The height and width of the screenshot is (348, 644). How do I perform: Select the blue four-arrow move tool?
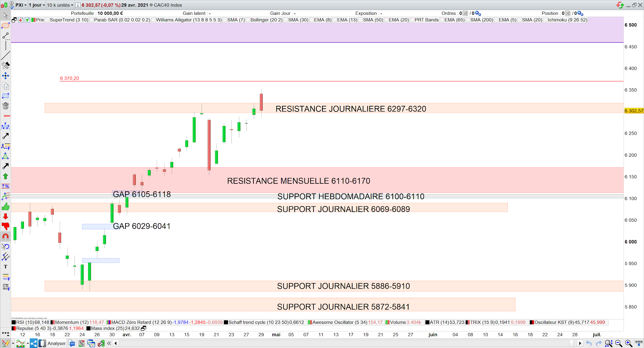[x=5, y=76]
